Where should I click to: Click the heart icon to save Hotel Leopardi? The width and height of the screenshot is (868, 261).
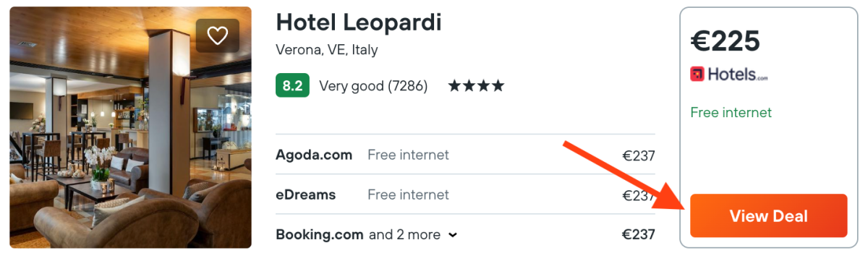[218, 35]
